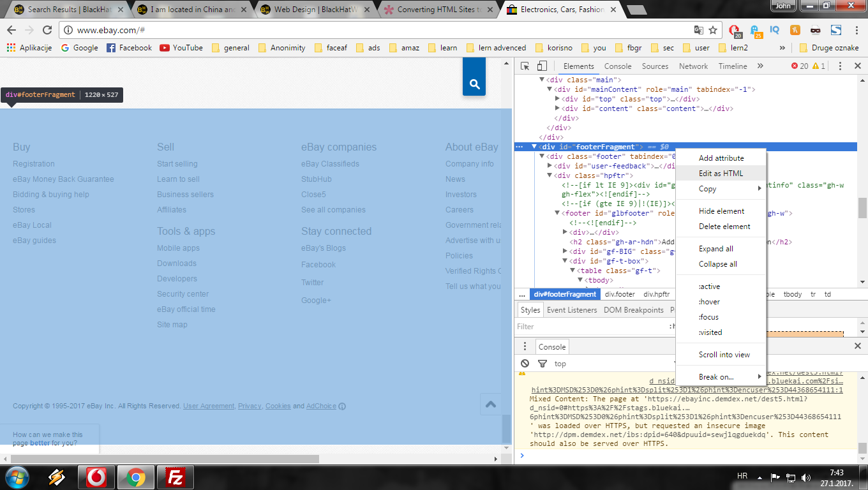Image resolution: width=868 pixels, height=490 pixels.
Task: Click the yellow warning count icon
Action: pyautogui.click(x=816, y=66)
